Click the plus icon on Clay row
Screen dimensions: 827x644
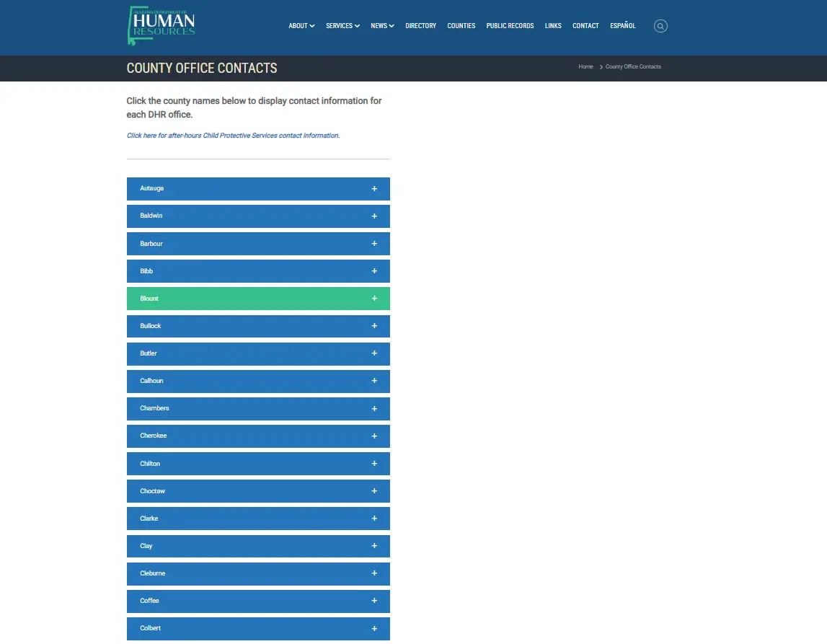[374, 546]
